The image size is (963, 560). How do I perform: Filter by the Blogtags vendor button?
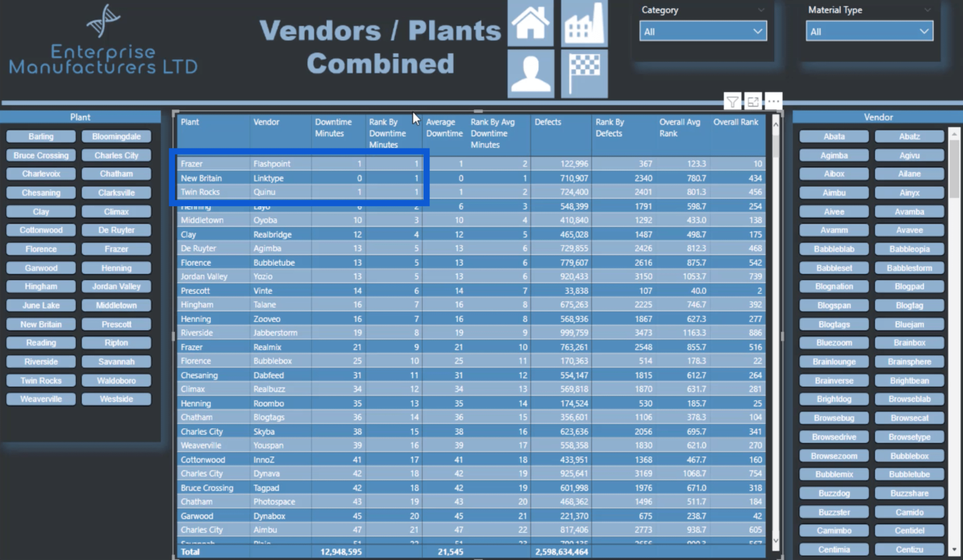[834, 324]
